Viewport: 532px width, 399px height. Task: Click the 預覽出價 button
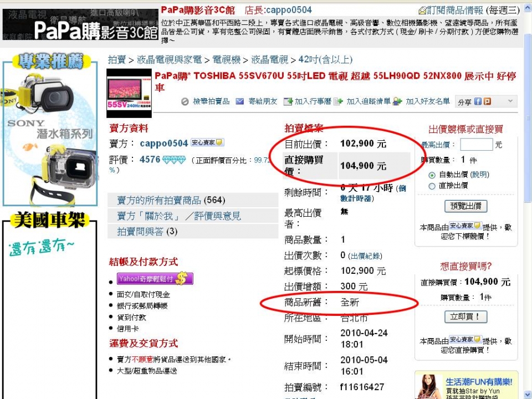pyautogui.click(x=466, y=206)
